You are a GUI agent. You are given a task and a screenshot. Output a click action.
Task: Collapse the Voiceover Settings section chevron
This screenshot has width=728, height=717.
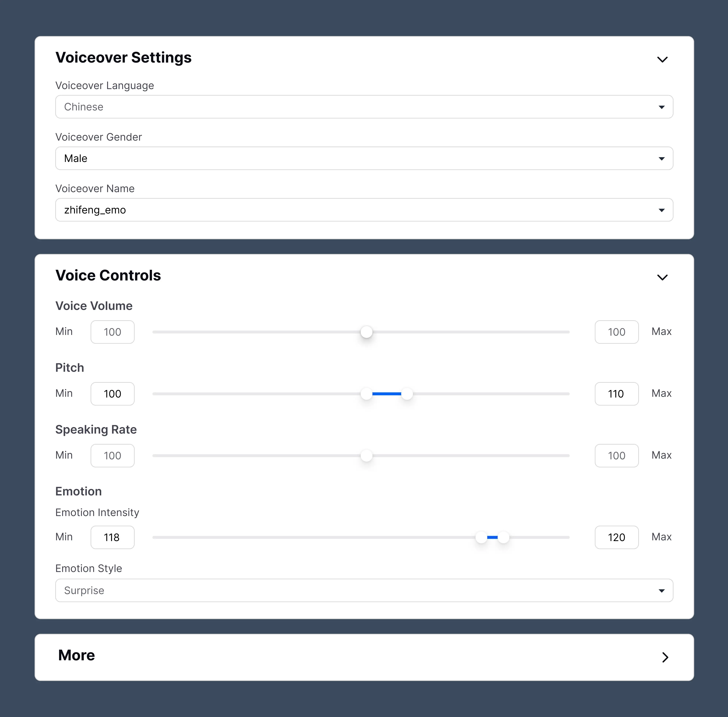[662, 59]
